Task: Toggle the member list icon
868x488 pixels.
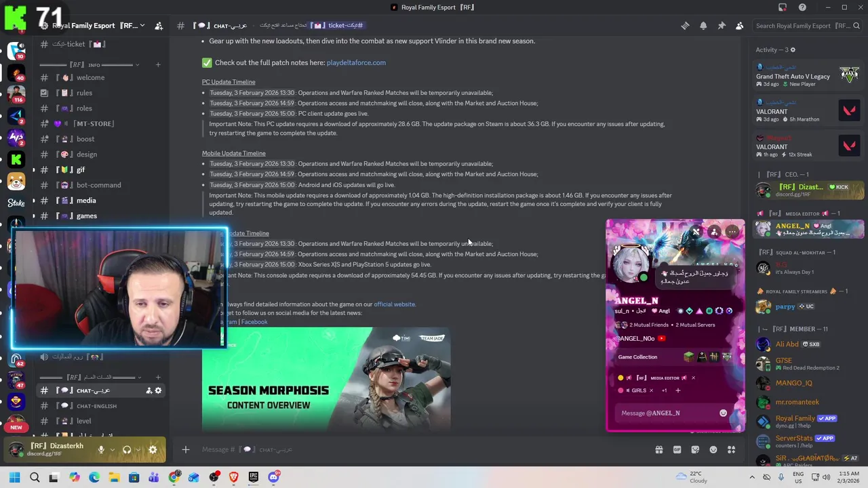Action: click(739, 26)
